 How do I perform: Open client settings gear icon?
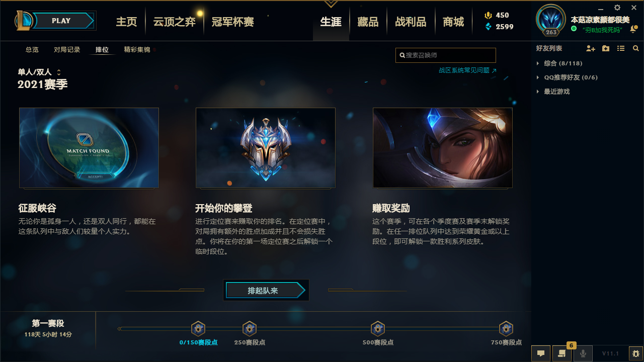(617, 8)
